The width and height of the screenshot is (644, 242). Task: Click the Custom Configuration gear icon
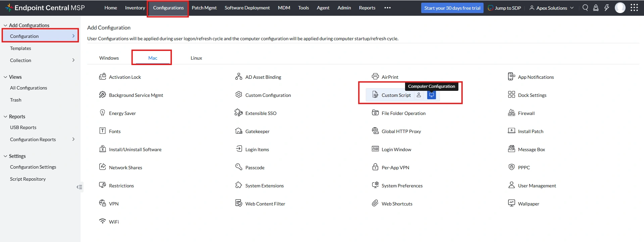(239, 95)
